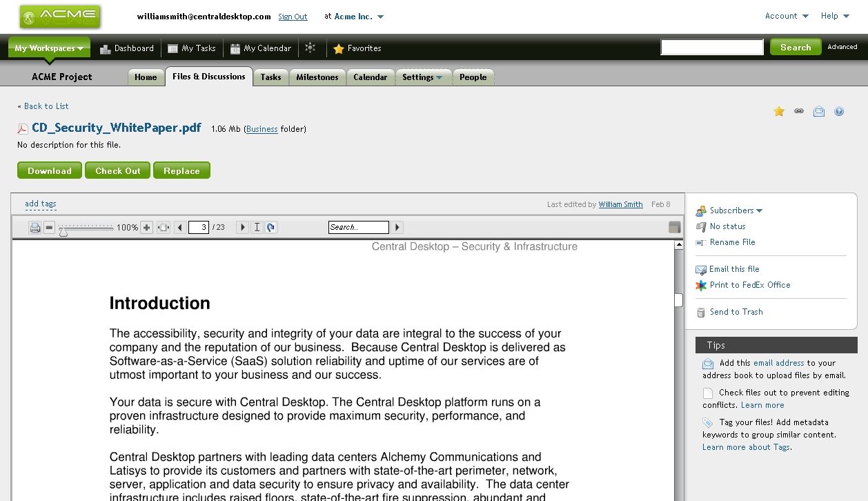868x501 pixels.
Task: Open the People tab
Action: [x=473, y=77]
